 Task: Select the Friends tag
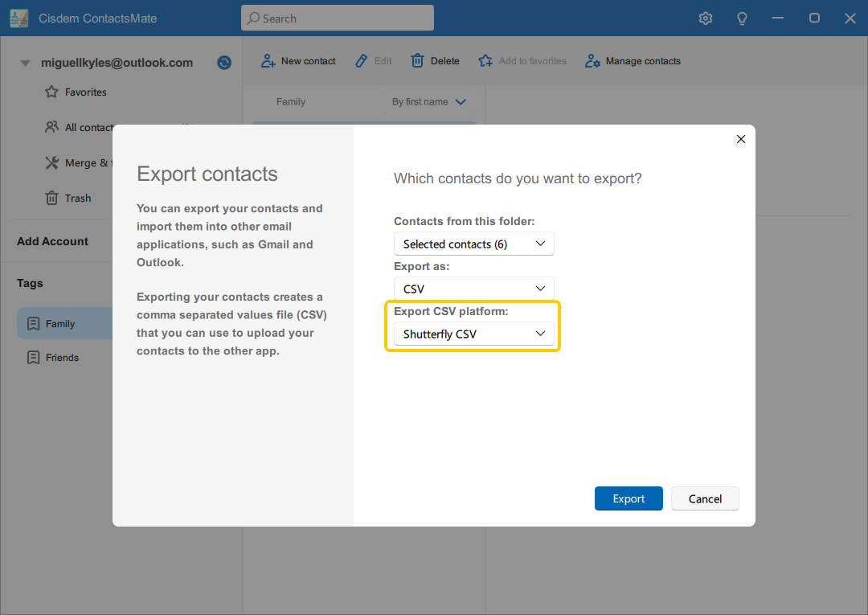[62, 358]
